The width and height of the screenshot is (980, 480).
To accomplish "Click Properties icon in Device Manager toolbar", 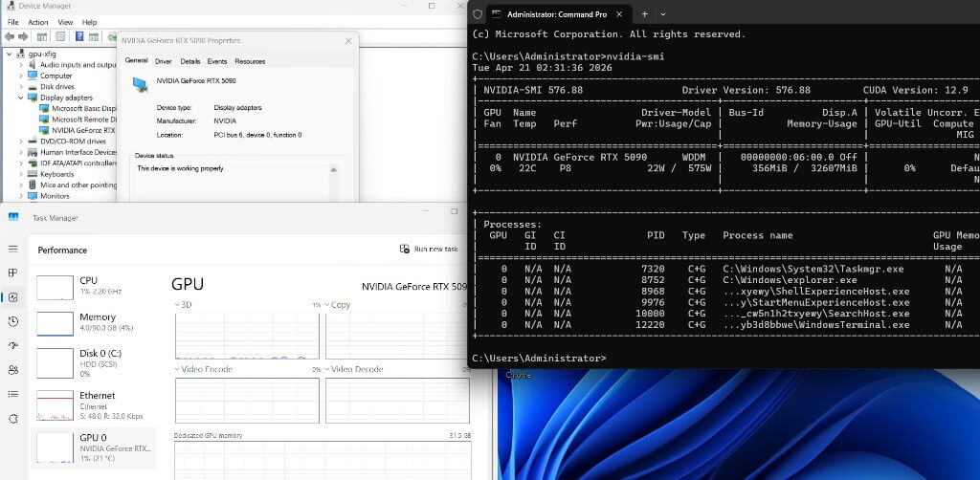I will pyautogui.click(x=60, y=37).
